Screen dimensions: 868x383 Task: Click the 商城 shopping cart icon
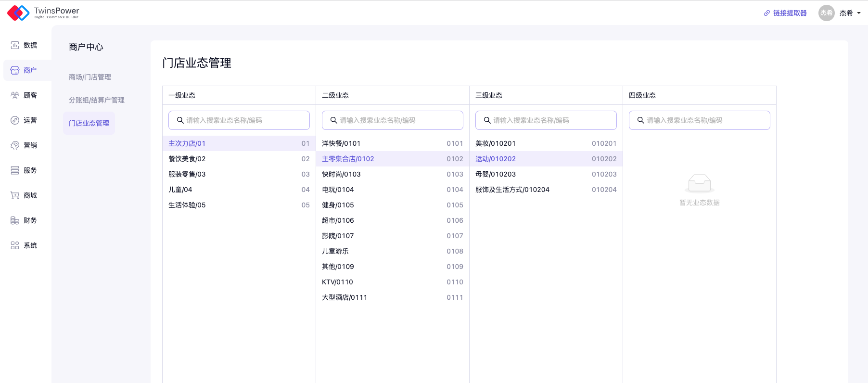(15, 195)
